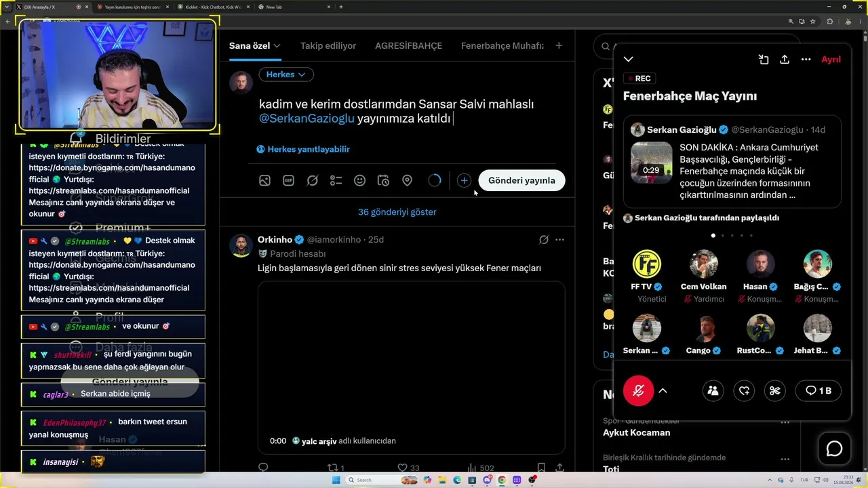Open the pinned Serkan Gazioğlu post video thumbnail
This screenshot has height=488, width=868.
click(652, 163)
